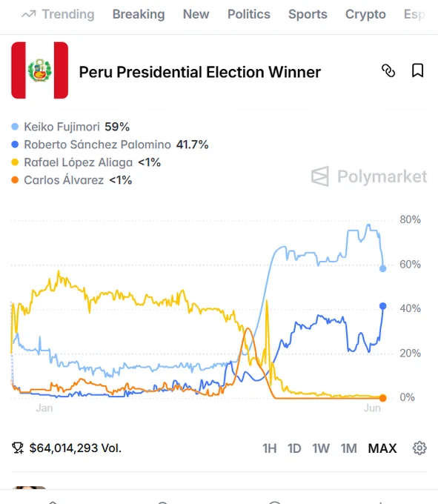Screen dimensions: 438x504
Task: Go to the Crypto category
Action: click(x=365, y=14)
